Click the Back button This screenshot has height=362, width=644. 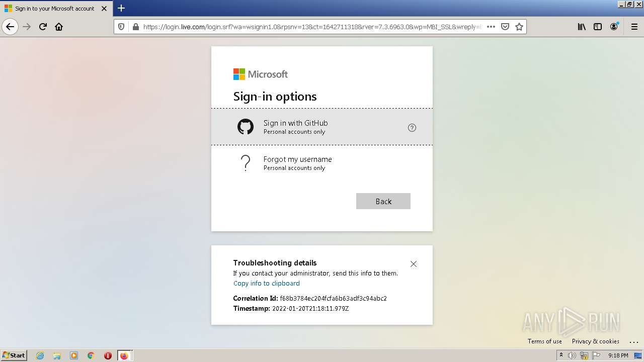(383, 201)
